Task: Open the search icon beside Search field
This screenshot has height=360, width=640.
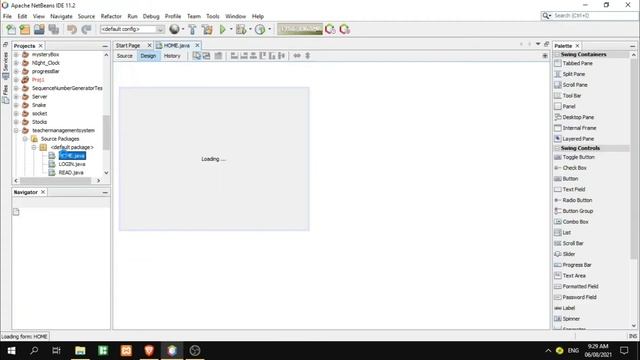Action: 546,16
